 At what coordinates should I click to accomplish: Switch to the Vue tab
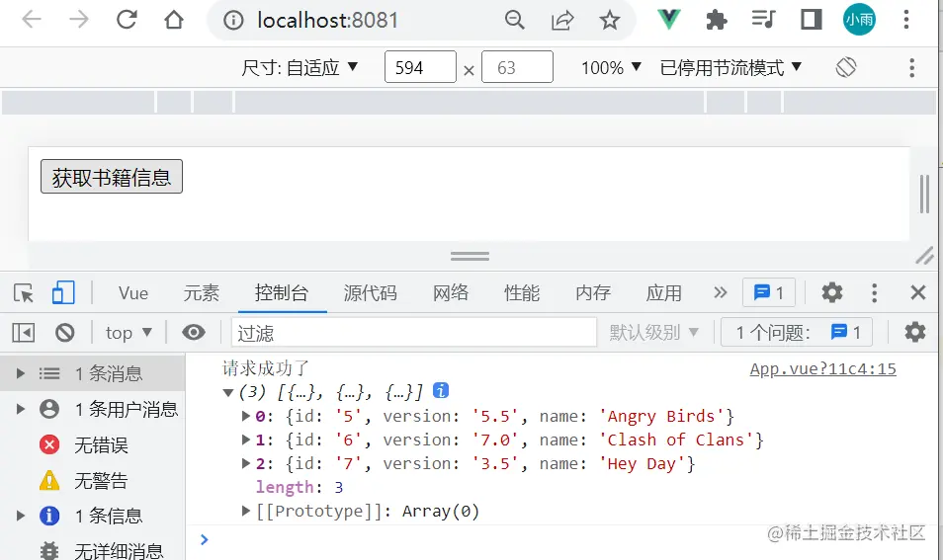pos(132,293)
